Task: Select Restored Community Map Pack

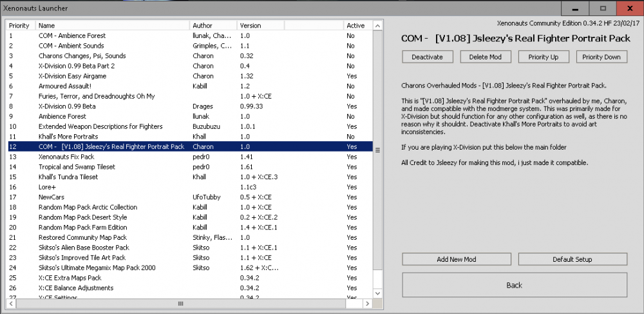Action: [x=190, y=237]
